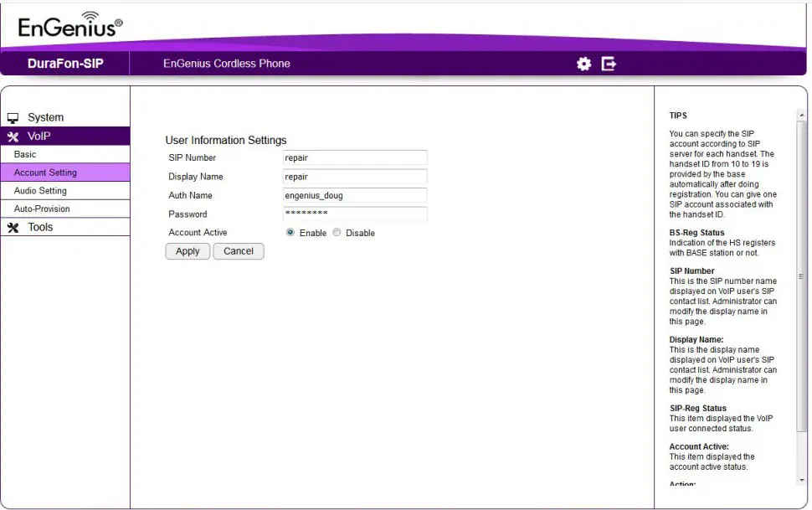This screenshot has width=812, height=510.
Task: Disable the Account Active option
Action: coord(337,233)
